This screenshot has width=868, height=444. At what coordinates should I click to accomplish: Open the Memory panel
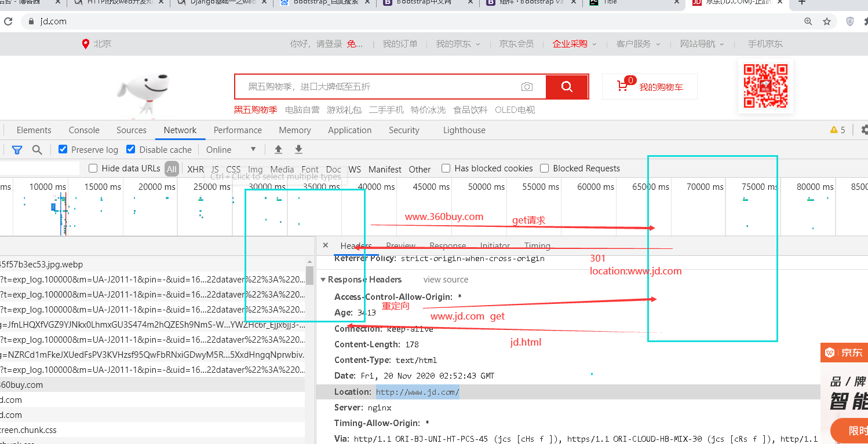[x=295, y=130]
